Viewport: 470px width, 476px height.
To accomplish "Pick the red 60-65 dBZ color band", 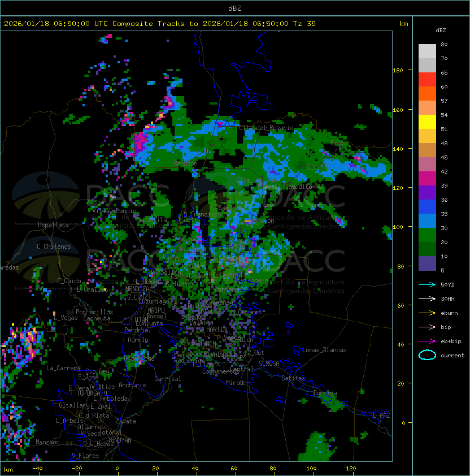I will tap(427, 80).
